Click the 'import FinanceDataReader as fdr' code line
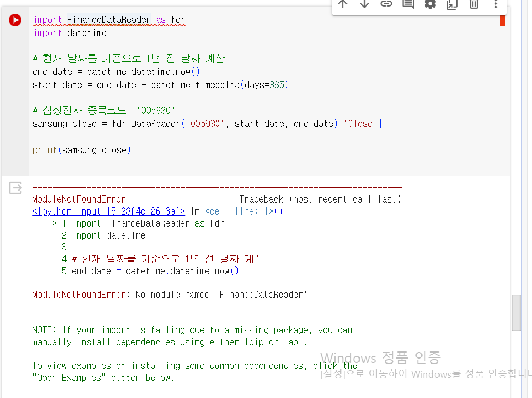532x398 pixels. coord(109,20)
